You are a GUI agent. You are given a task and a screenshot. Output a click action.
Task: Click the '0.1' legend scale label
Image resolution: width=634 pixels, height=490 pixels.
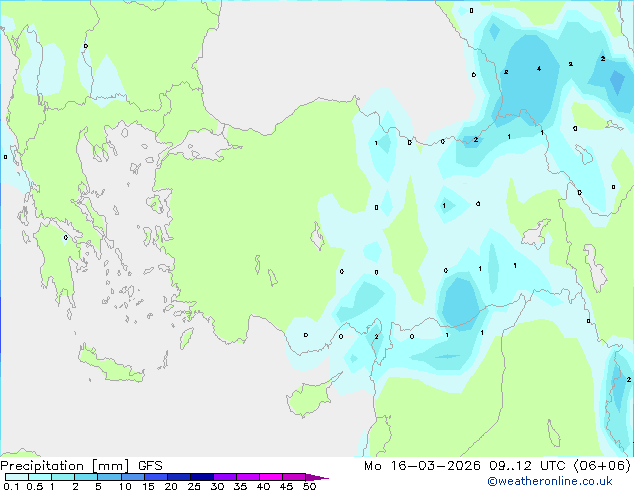click(11, 486)
